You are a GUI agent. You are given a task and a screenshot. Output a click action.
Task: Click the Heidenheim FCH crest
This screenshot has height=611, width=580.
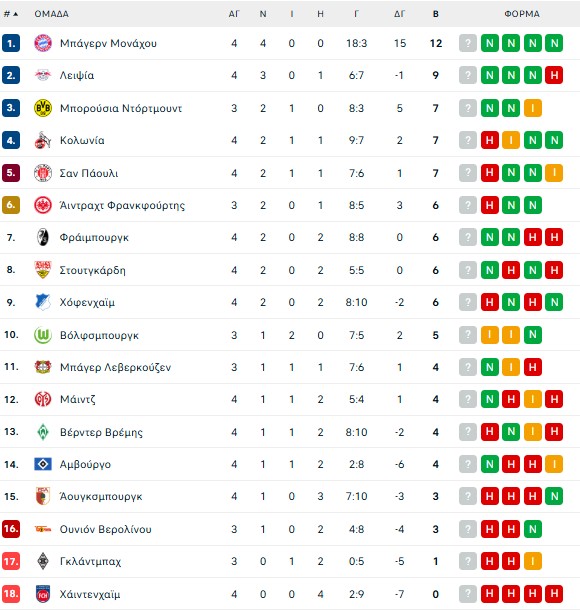click(43, 594)
